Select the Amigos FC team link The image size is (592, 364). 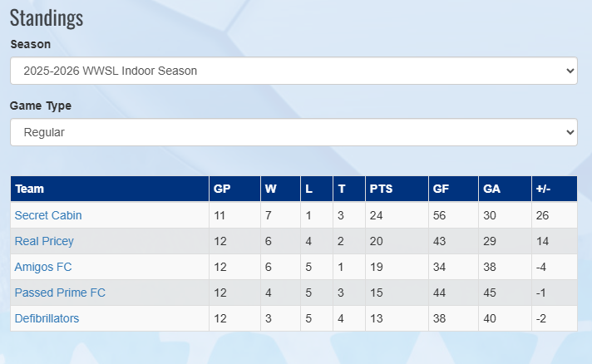coord(43,267)
